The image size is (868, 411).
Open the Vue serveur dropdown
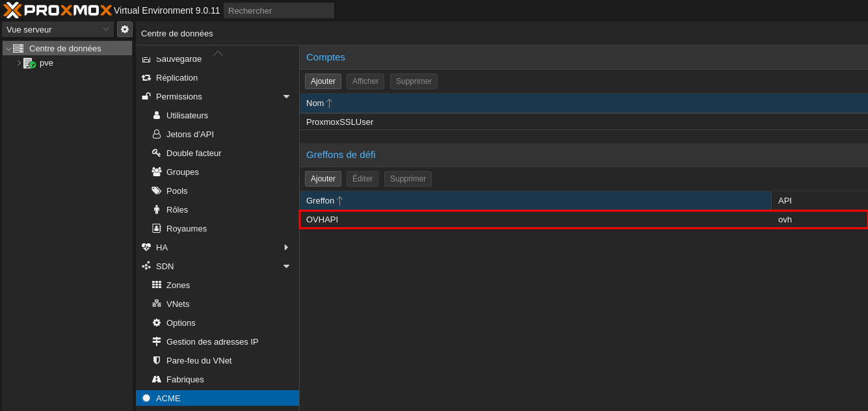(57, 29)
